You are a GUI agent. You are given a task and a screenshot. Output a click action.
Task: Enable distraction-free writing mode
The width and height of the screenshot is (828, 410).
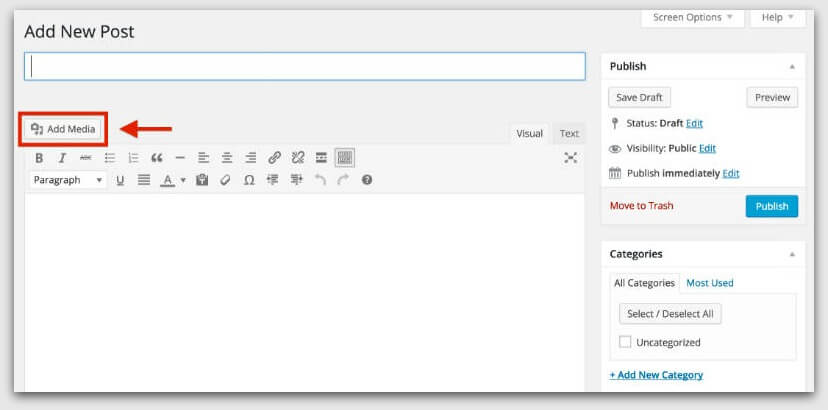tap(570, 158)
